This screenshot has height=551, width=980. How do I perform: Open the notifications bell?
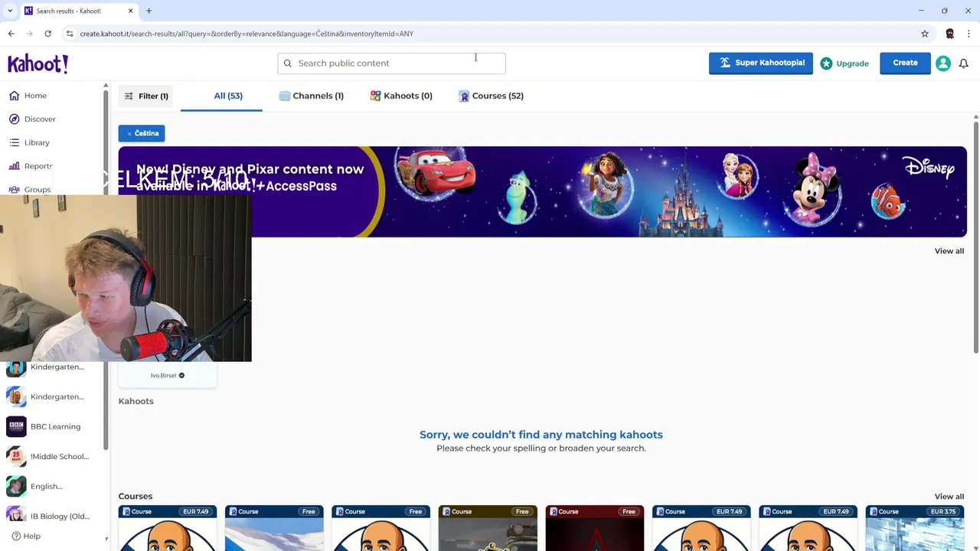(964, 64)
